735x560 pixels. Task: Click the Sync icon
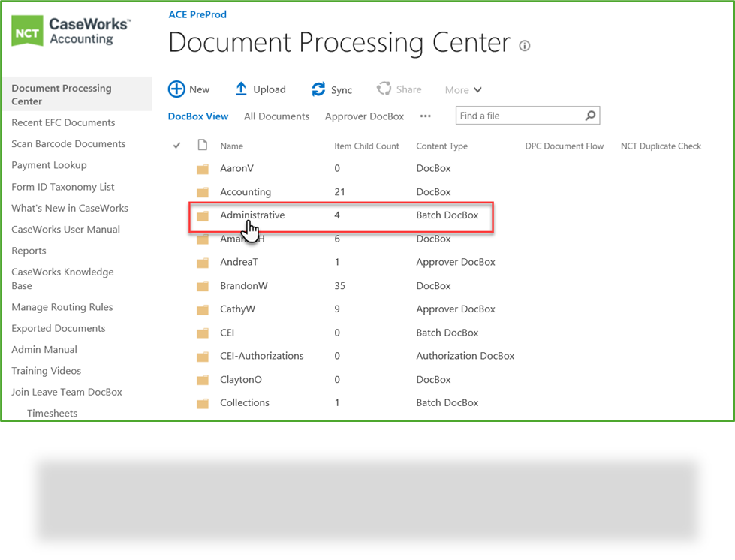click(316, 89)
